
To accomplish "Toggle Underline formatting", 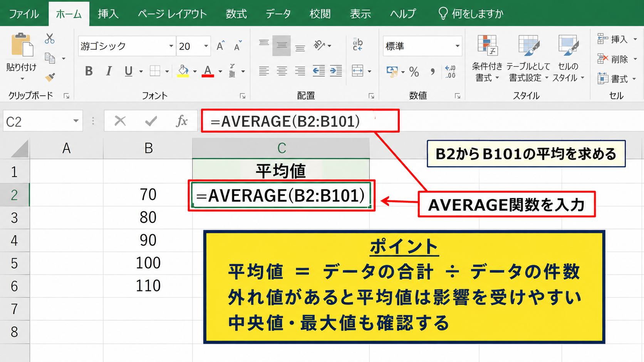I will click(x=129, y=71).
